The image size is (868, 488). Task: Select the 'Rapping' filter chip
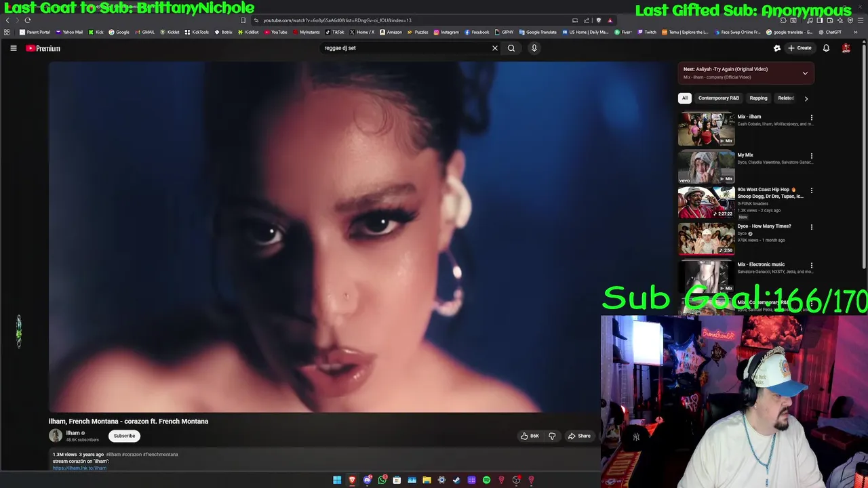tap(759, 98)
